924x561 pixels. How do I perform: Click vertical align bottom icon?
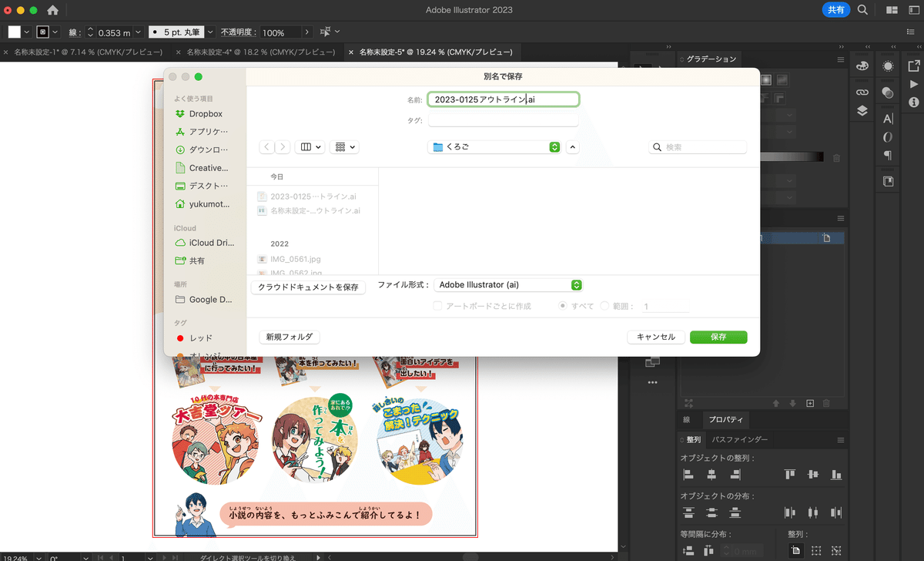(836, 475)
